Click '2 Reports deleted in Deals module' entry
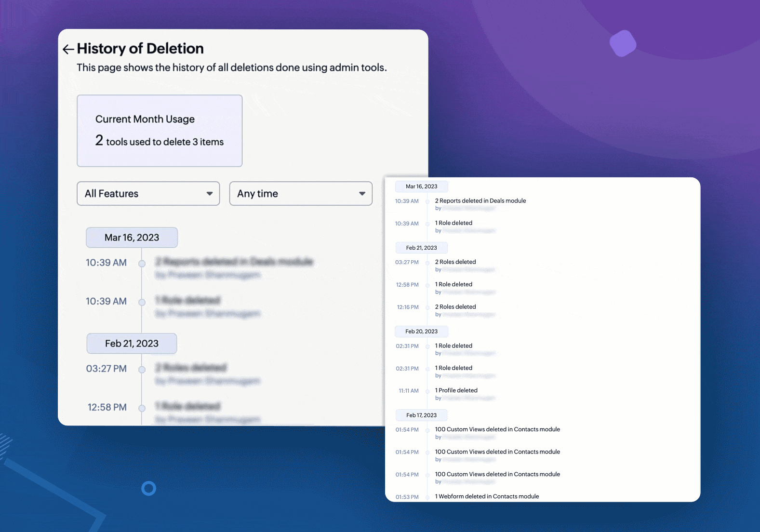 coord(480,201)
